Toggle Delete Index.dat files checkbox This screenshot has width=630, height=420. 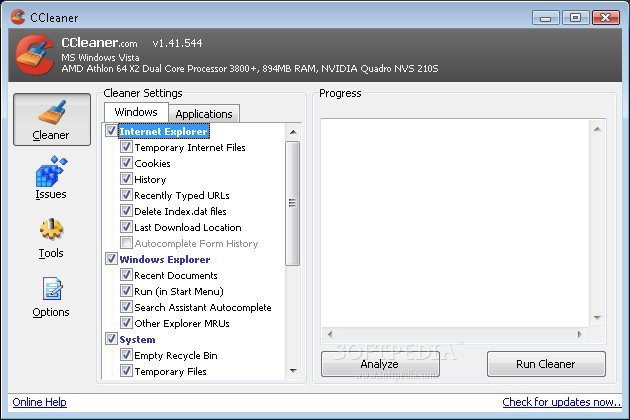click(x=126, y=211)
